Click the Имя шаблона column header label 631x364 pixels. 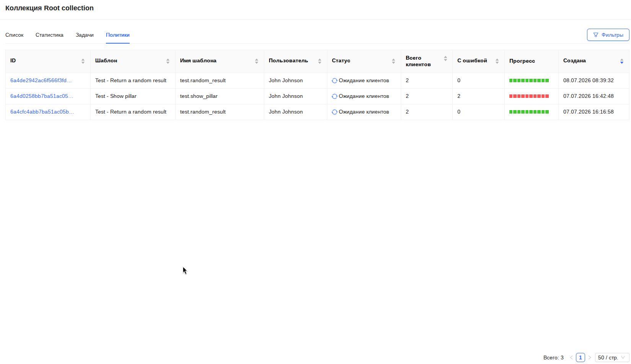coord(198,60)
